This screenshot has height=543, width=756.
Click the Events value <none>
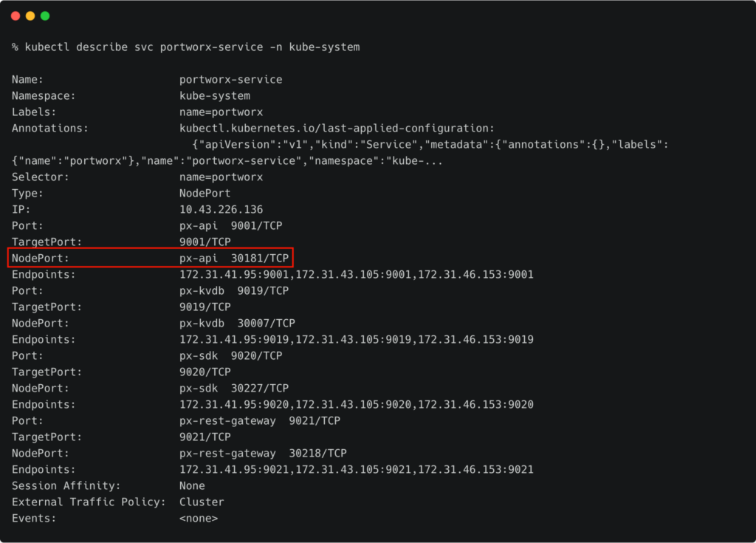[x=199, y=519]
